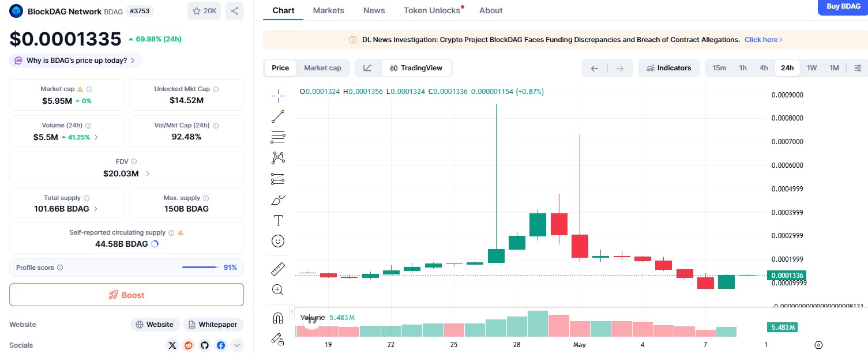Click the 24h interval button
The image size is (868, 354).
[x=787, y=68]
